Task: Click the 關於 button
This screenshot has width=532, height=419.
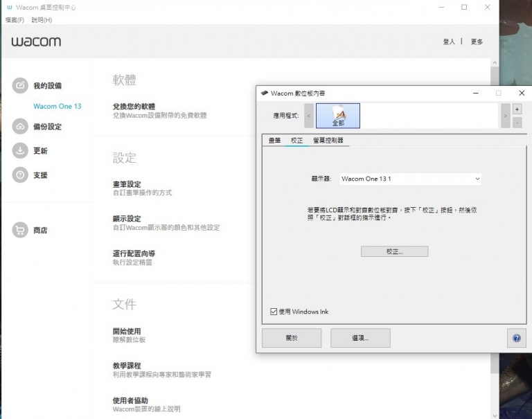Action: (292, 338)
